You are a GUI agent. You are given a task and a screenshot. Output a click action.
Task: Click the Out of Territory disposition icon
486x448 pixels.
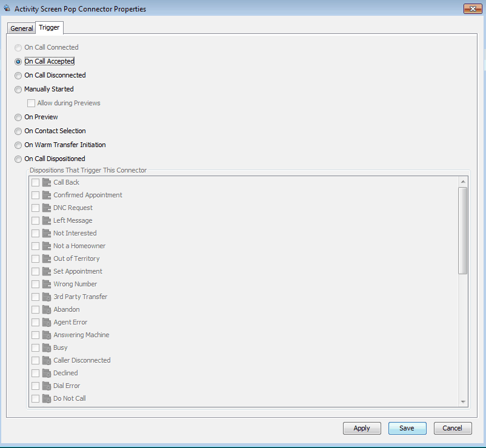pos(47,259)
